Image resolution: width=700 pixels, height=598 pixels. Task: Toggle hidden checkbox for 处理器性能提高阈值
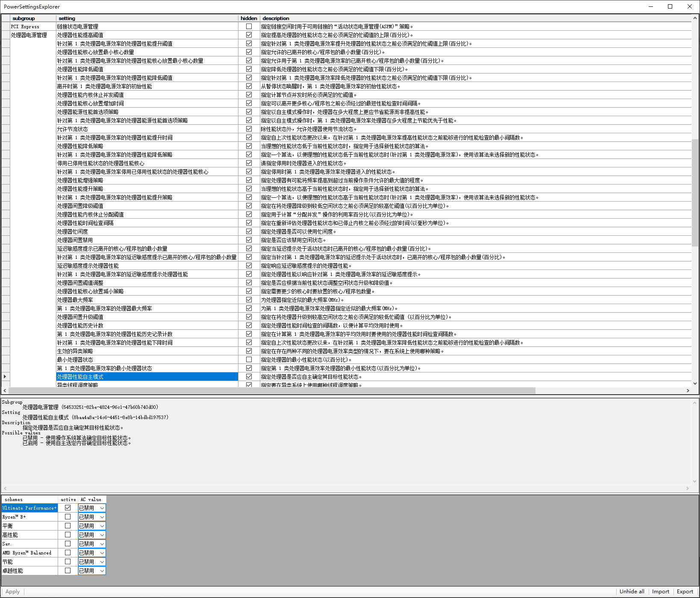249,35
